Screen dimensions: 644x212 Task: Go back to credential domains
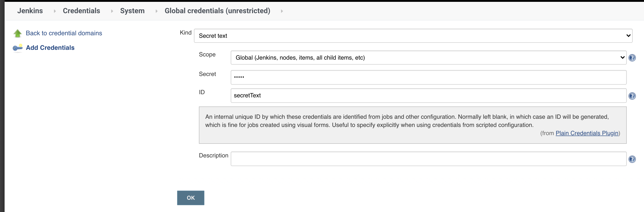(x=64, y=33)
